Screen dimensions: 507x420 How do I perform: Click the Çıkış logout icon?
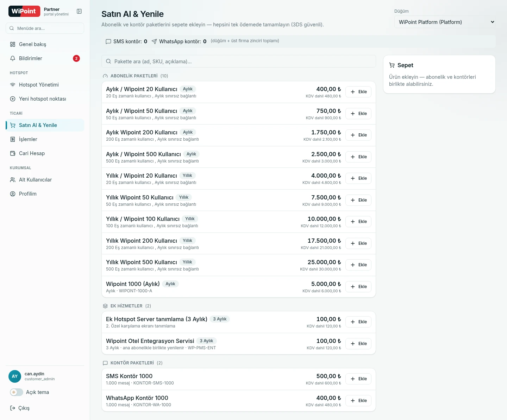point(13,408)
